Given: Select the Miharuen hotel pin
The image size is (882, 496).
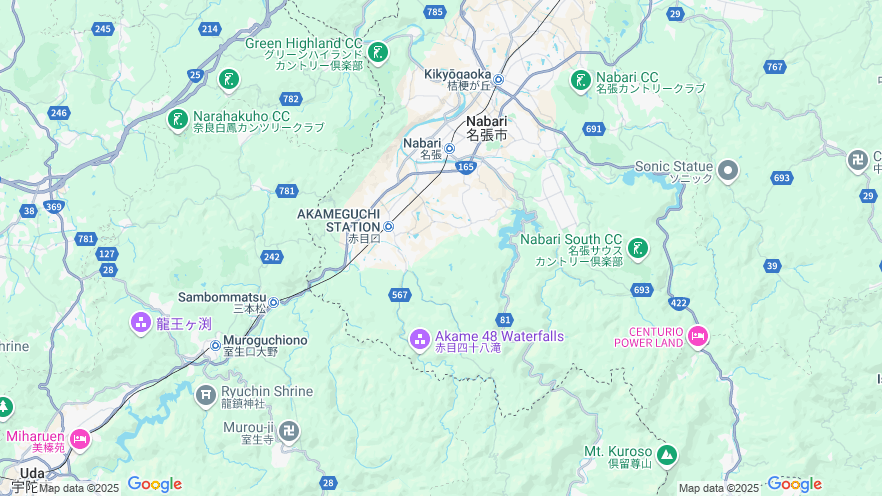Looking at the screenshot, I should click(x=79, y=439).
